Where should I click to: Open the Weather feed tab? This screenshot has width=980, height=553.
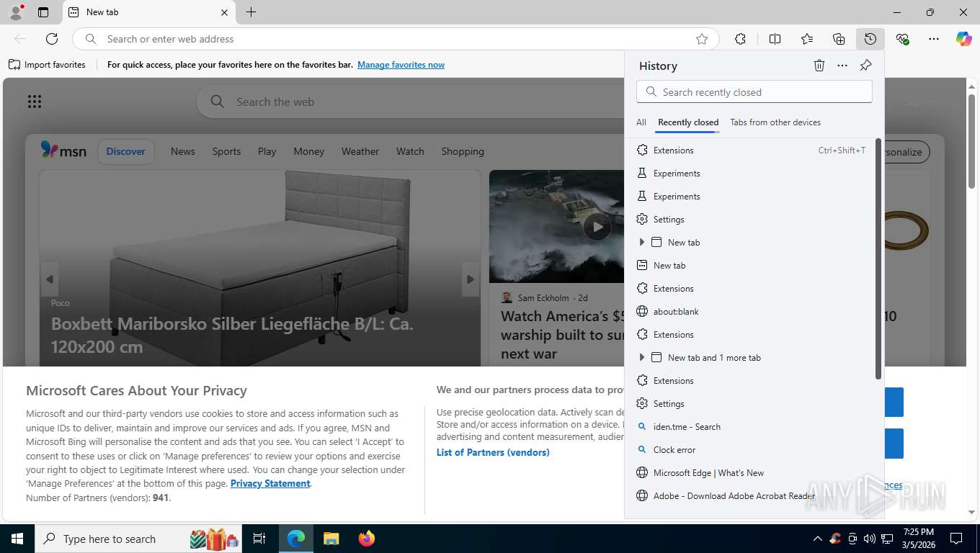pyautogui.click(x=360, y=151)
